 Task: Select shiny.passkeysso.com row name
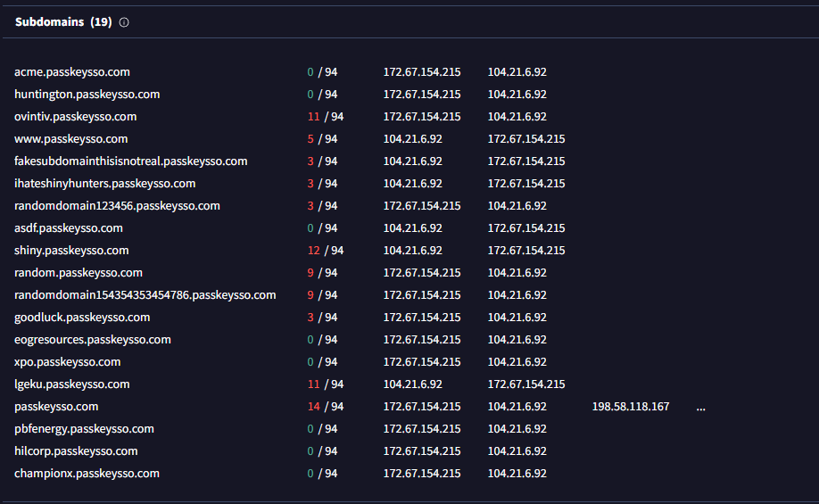tap(71, 251)
